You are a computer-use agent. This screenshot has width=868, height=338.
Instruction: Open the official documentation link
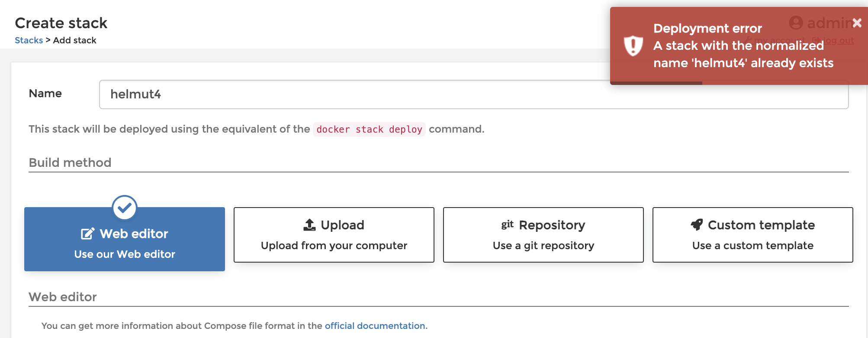375,326
